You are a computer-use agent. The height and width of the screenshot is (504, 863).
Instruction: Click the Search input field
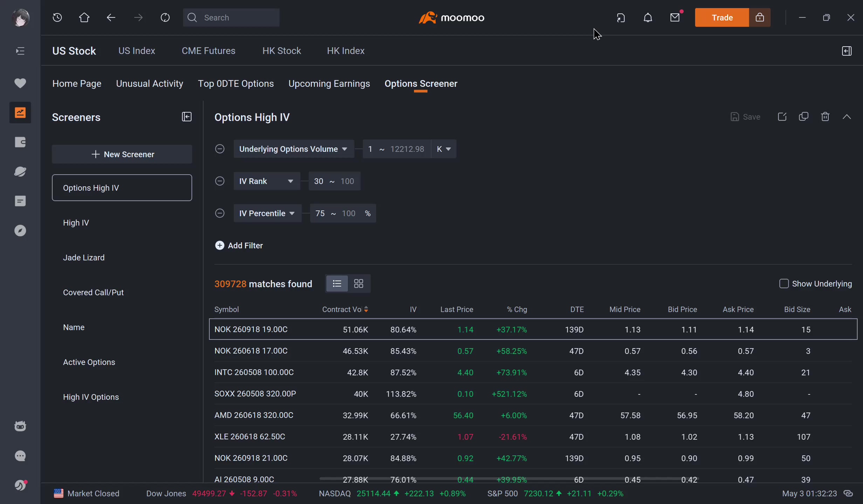point(231,17)
